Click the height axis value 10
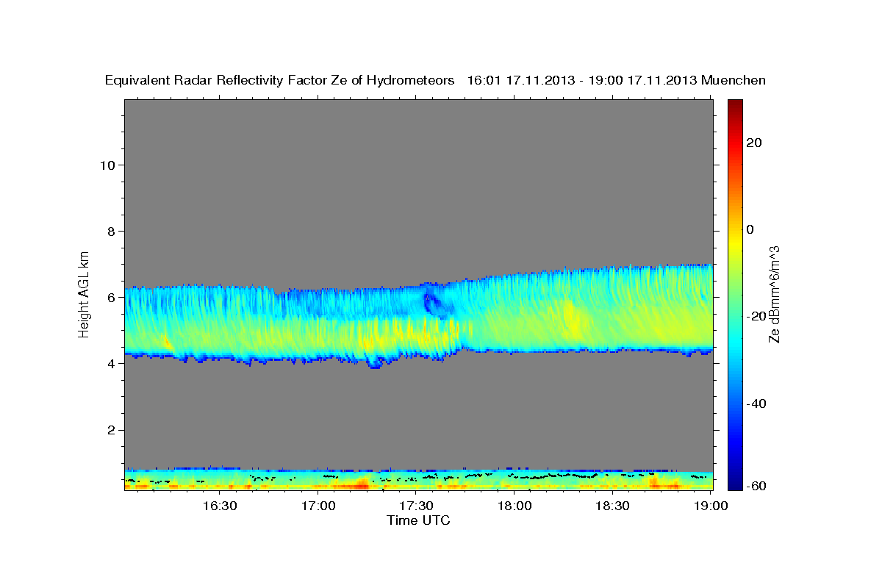The image size is (882, 588). click(x=107, y=165)
